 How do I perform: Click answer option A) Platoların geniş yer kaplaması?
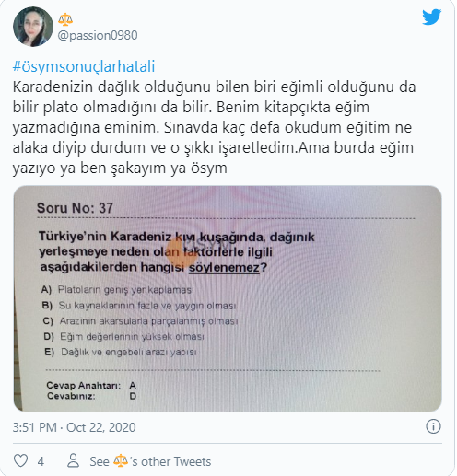pos(118,290)
